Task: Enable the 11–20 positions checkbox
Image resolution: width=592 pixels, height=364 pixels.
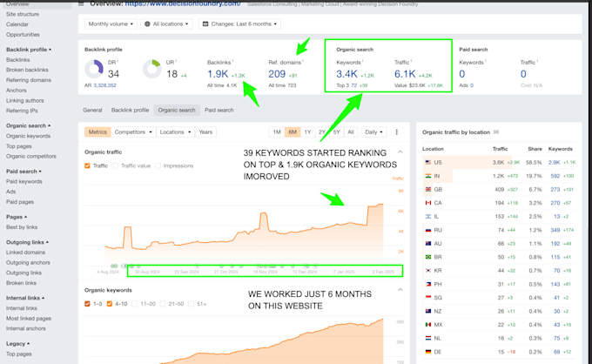Action: (x=135, y=304)
